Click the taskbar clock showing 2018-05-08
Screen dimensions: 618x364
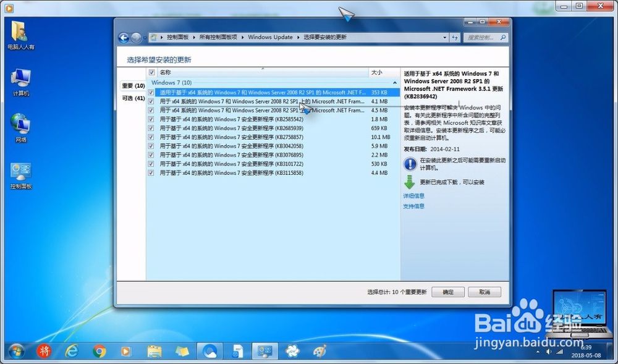[x=586, y=352]
